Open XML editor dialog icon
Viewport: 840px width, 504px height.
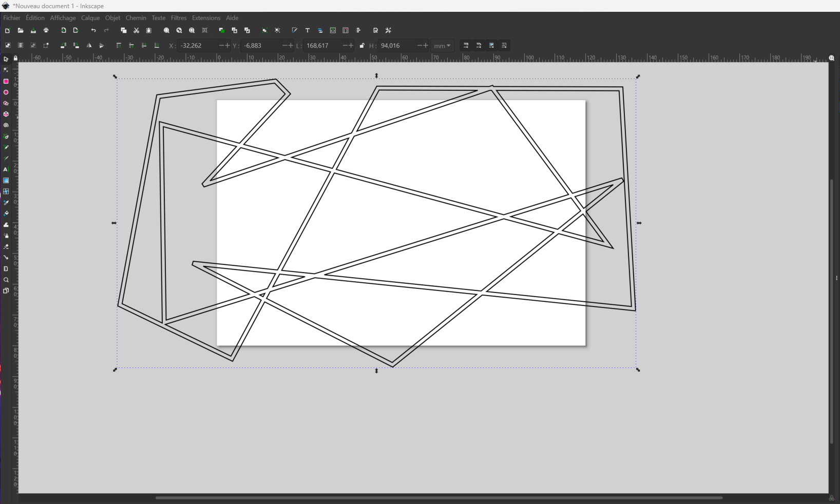333,31
